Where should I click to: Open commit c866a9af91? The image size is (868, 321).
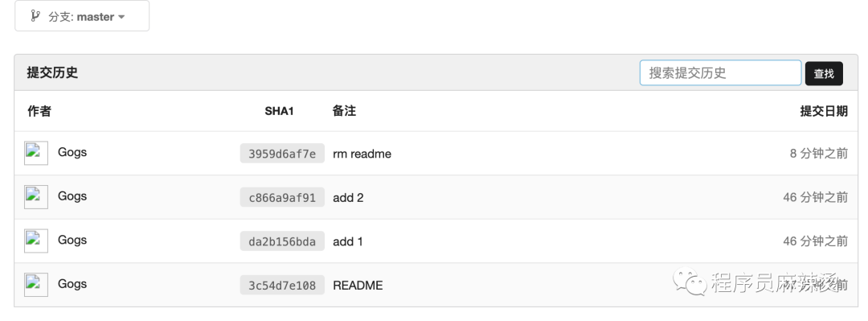click(x=282, y=197)
